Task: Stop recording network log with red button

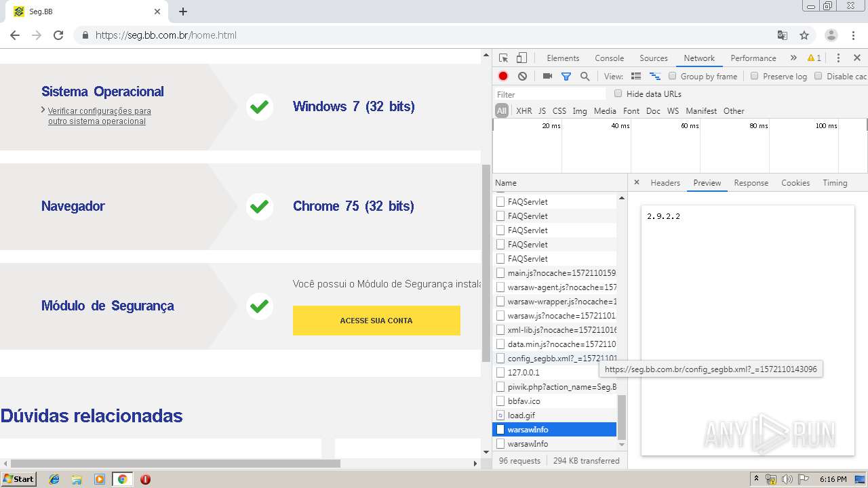Action: (x=503, y=77)
